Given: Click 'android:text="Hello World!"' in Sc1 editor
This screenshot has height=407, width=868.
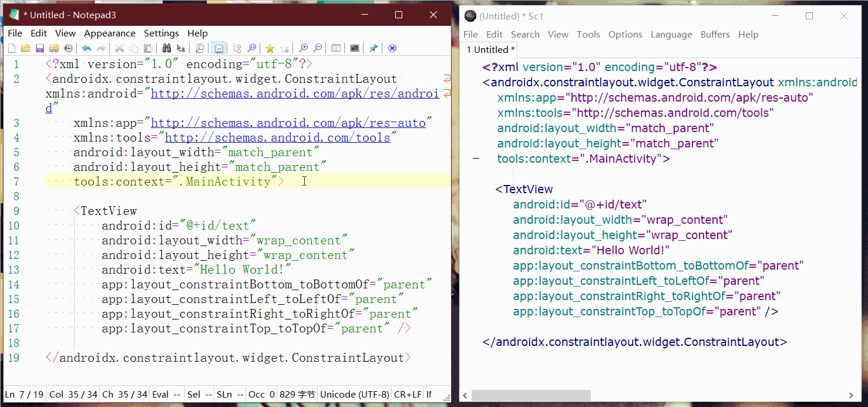Looking at the screenshot, I should 591,250.
